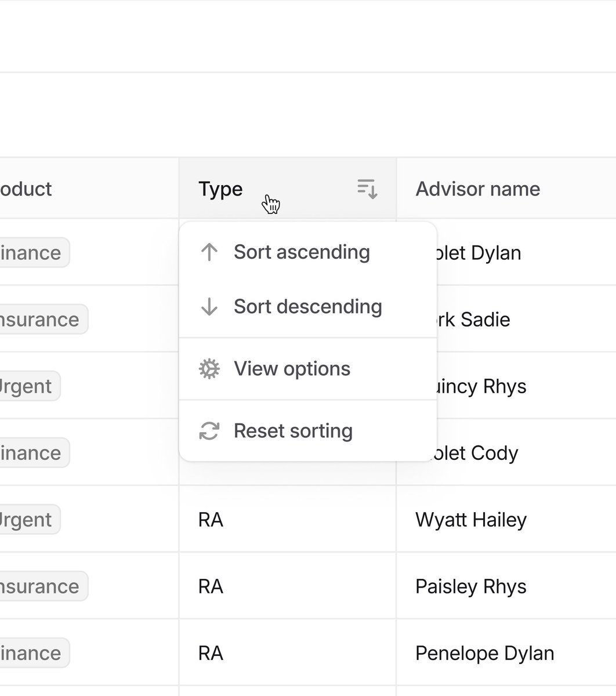Click the Insurance tag in Paisley Rhys's row
Screen dimensions: 616x696
point(43,586)
